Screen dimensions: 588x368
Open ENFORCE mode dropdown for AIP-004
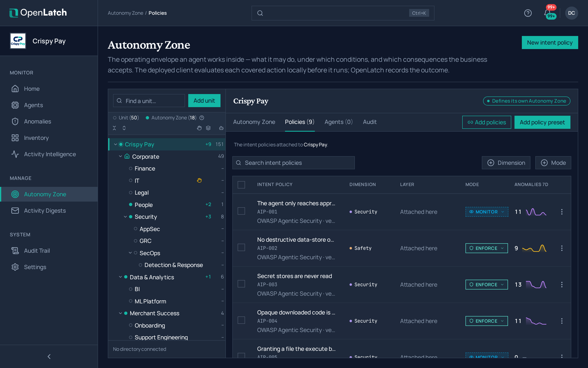click(x=487, y=321)
